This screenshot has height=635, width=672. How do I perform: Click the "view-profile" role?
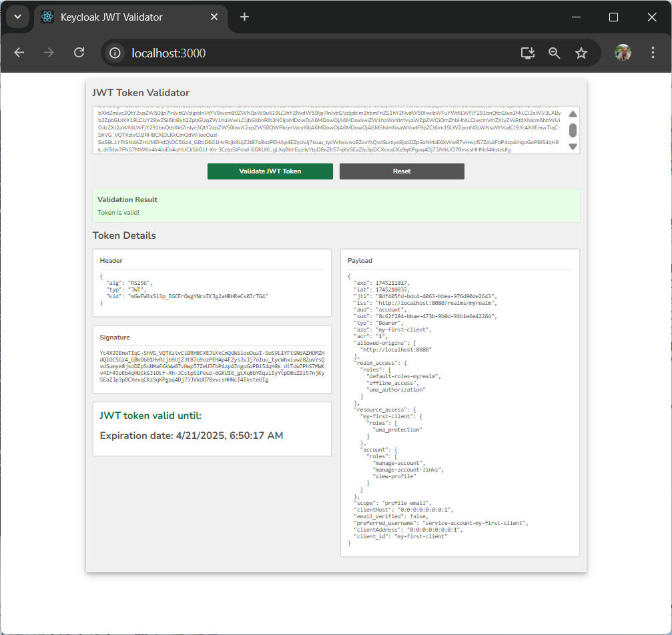point(394,476)
